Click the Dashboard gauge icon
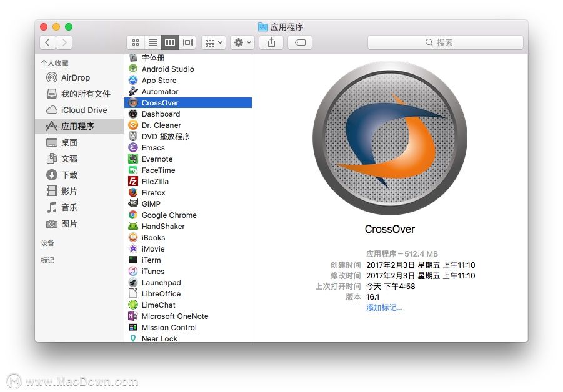 click(133, 114)
